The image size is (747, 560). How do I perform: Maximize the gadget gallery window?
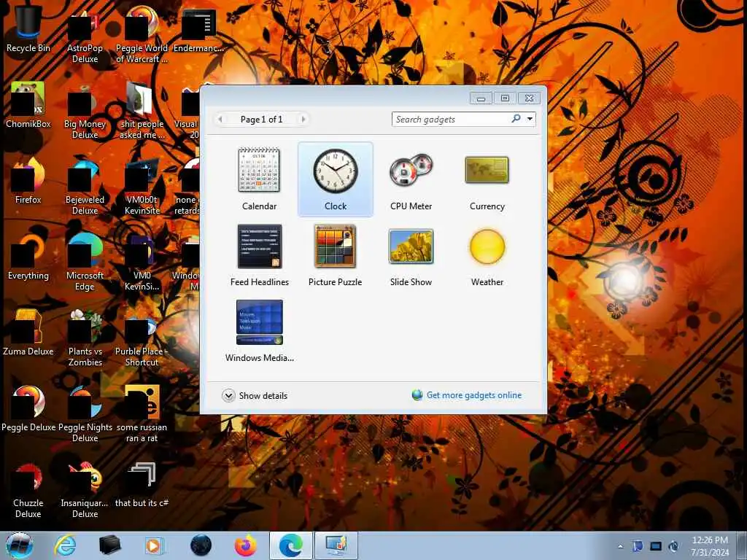(x=505, y=98)
